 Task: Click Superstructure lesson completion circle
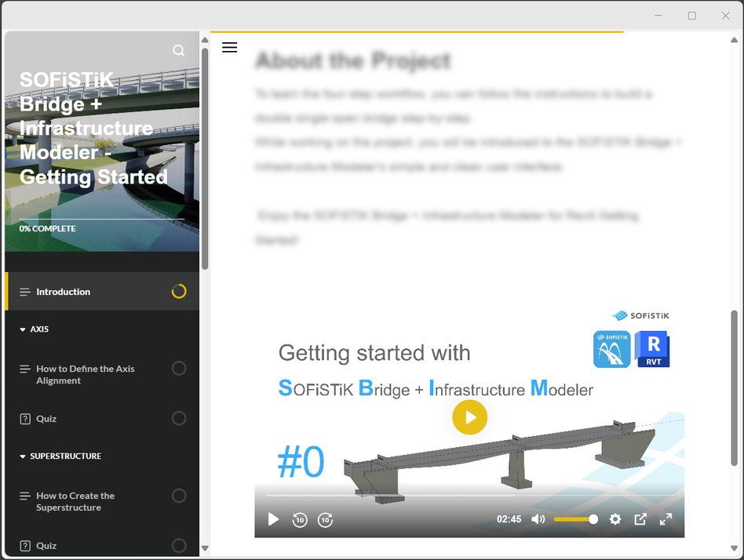pyautogui.click(x=179, y=496)
